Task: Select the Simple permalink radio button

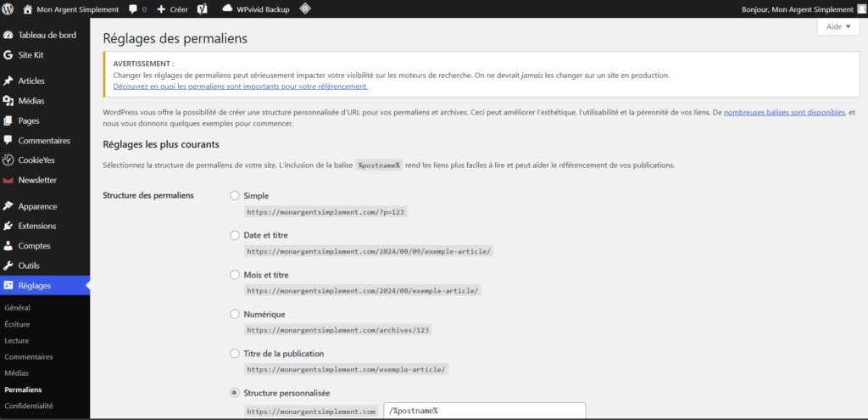Action: [235, 196]
